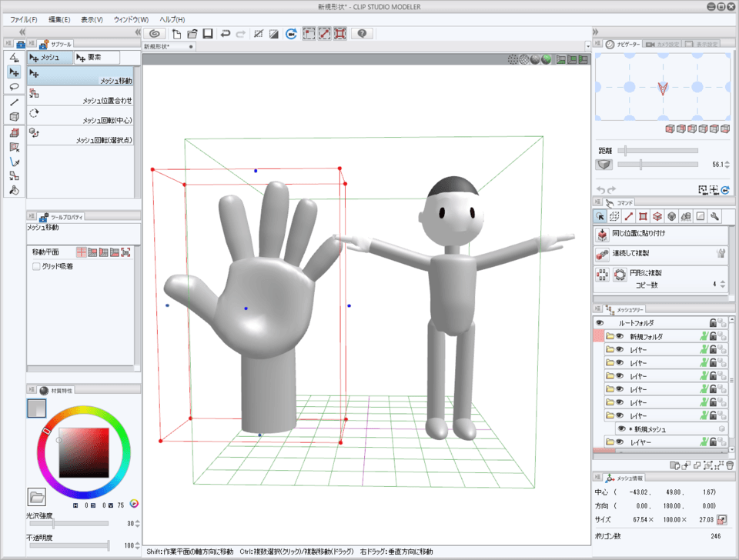Viewport: 739px width, 560px height.
Task: Create new document with the New file icon
Action: point(176,33)
